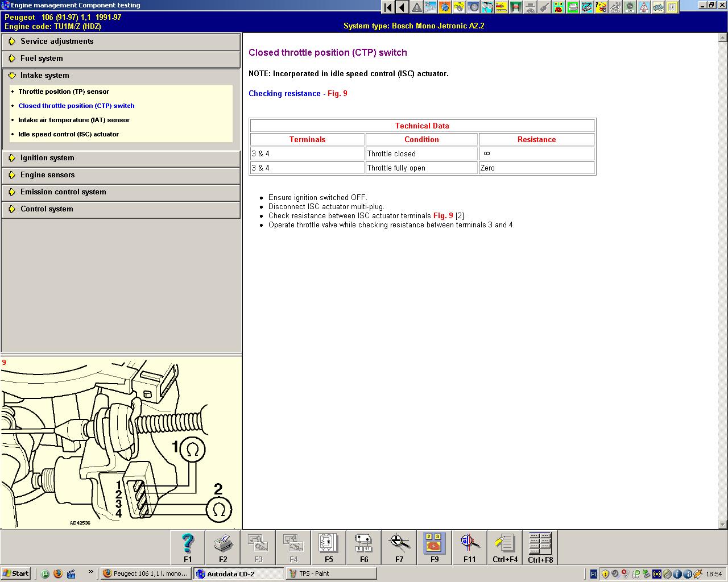728x582 pixels.
Task: Open the red ABS triangle toolbar icon
Action: tap(644, 7)
